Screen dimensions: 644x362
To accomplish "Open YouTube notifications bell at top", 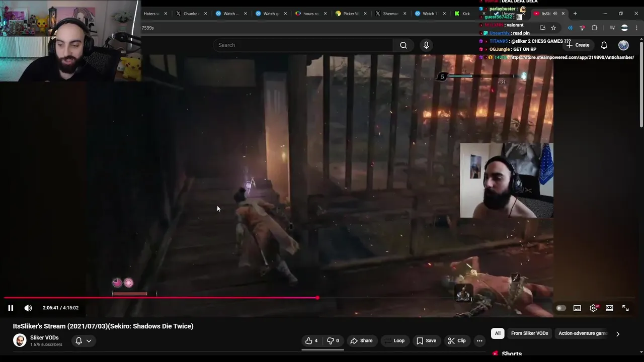I will [x=604, y=45].
